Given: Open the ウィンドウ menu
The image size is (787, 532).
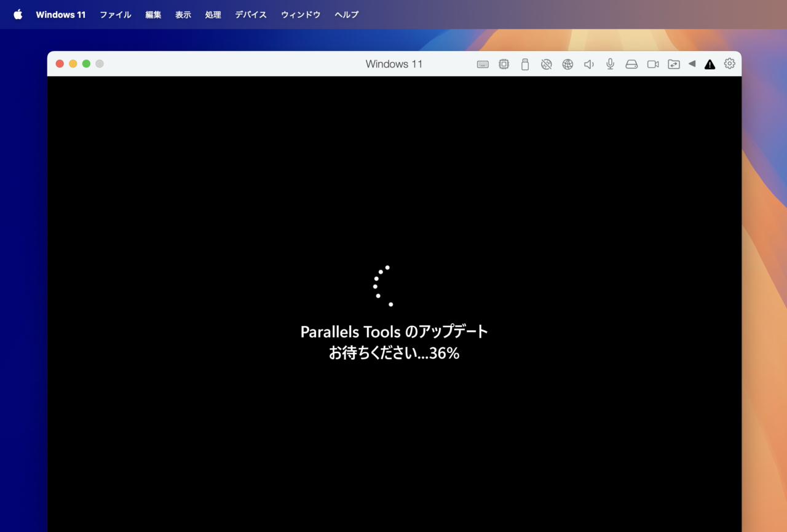Looking at the screenshot, I should pos(301,15).
